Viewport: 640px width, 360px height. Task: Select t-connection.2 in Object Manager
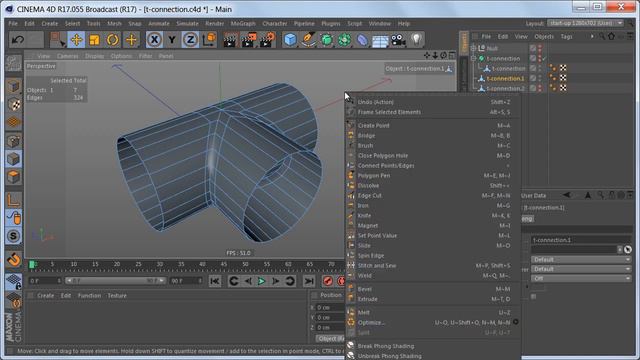(x=505, y=88)
